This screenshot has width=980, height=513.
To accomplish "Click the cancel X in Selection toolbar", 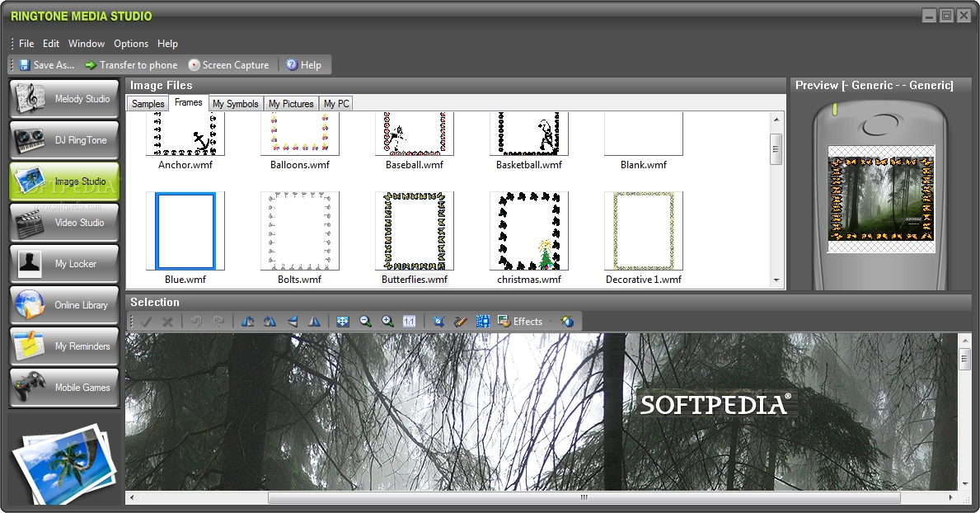I will [x=167, y=322].
